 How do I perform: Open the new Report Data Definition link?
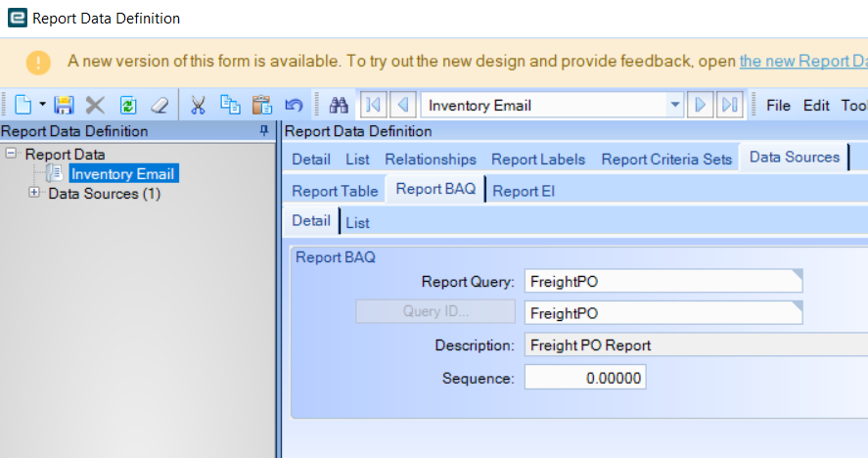pyautogui.click(x=803, y=61)
